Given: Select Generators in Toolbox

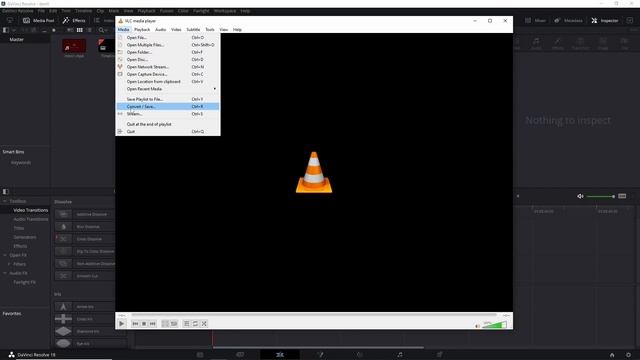Looking at the screenshot, I should [25, 237].
